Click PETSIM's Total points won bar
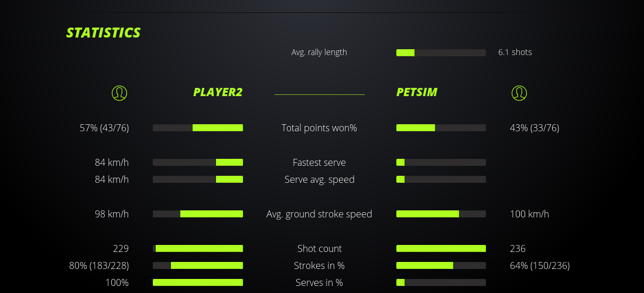644x293 pixels. (441, 128)
